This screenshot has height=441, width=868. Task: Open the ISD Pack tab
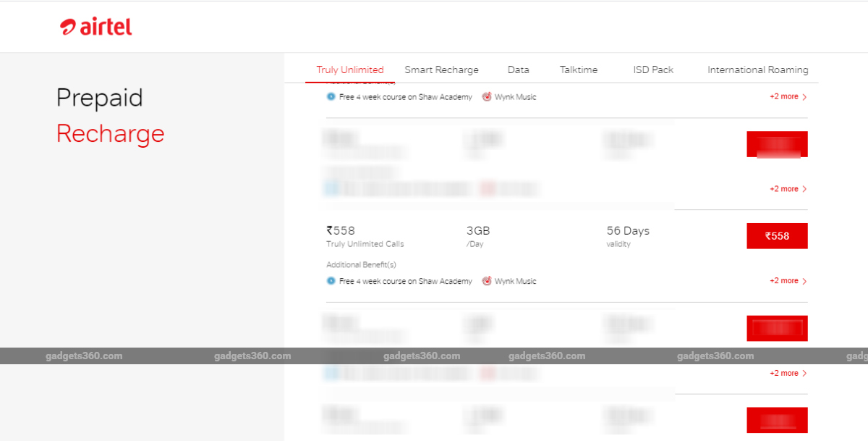coord(652,70)
